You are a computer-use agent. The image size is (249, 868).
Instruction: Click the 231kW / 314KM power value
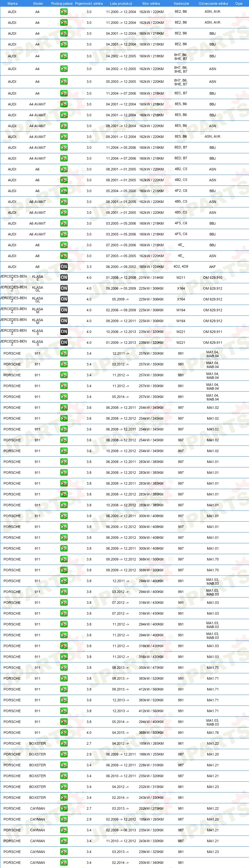click(x=151, y=278)
